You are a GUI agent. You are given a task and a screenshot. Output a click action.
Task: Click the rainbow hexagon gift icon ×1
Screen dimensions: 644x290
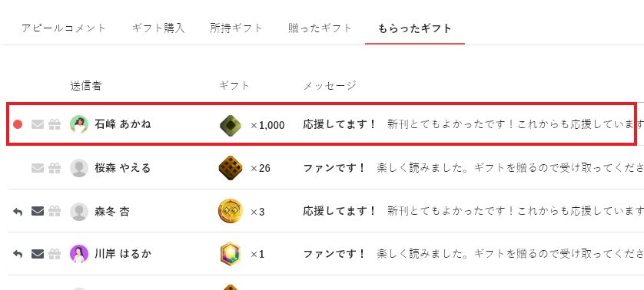coord(231,254)
